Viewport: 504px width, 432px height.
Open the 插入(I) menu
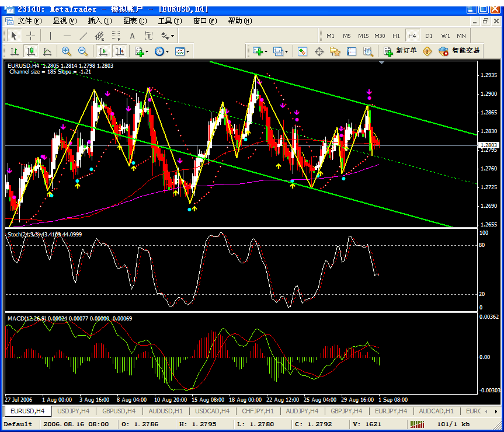coord(100,21)
